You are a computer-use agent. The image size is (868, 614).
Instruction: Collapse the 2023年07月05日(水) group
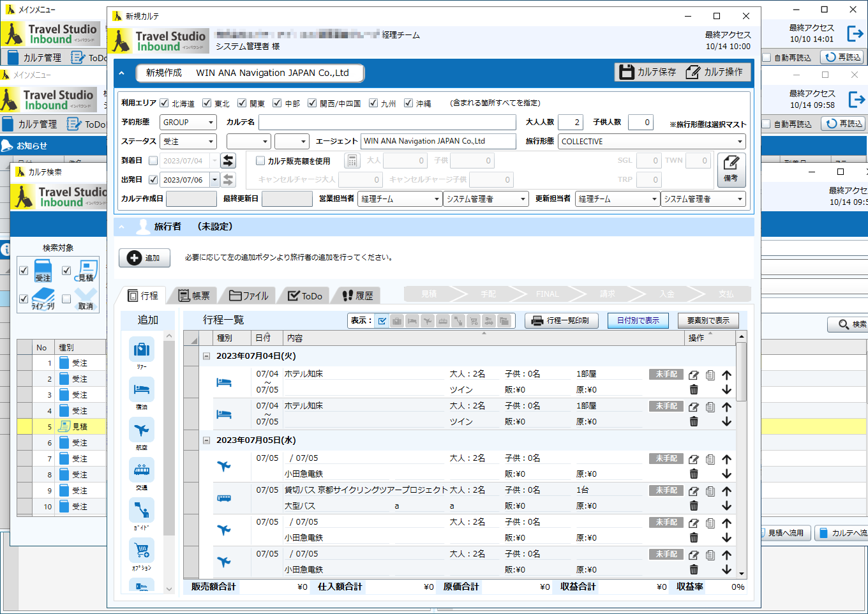tap(206, 440)
